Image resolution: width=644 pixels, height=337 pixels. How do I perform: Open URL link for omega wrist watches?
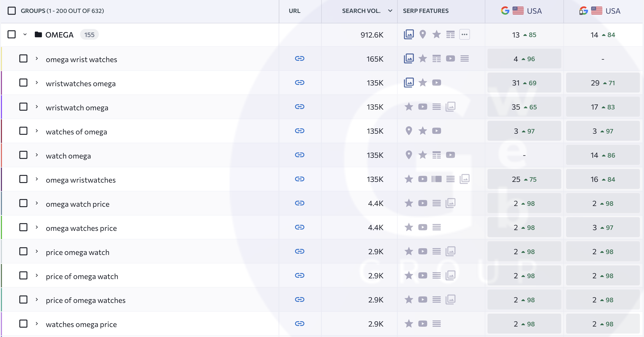[299, 58]
